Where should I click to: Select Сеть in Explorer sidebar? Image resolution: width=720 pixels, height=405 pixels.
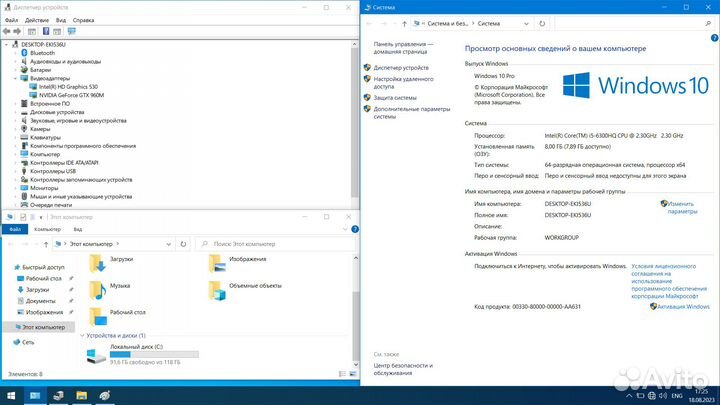tap(28, 342)
